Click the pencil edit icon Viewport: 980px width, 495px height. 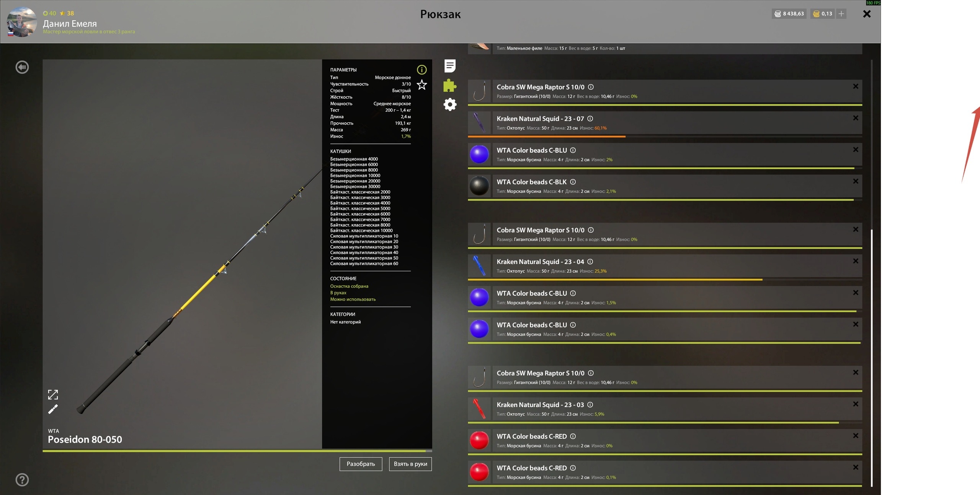click(53, 409)
